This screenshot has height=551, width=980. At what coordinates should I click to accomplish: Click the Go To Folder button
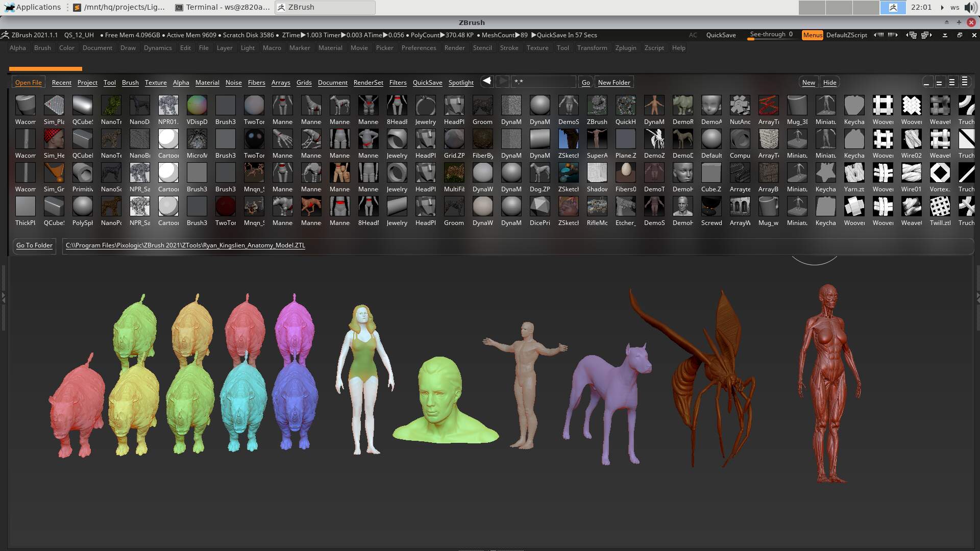34,245
